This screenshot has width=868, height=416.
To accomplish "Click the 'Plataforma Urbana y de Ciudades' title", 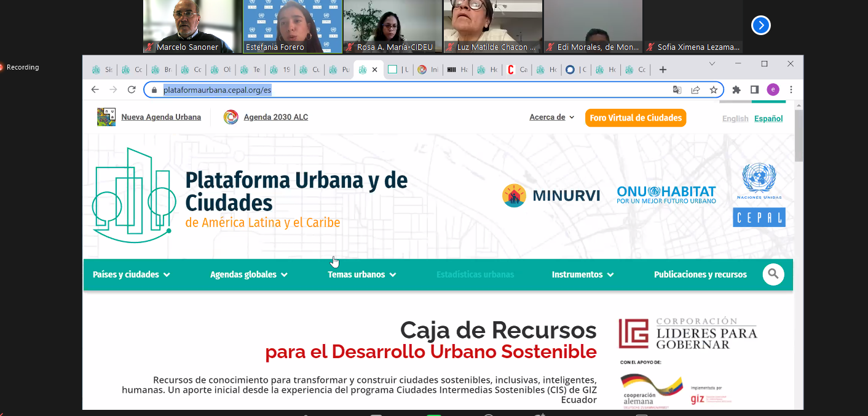I will tap(296, 191).
